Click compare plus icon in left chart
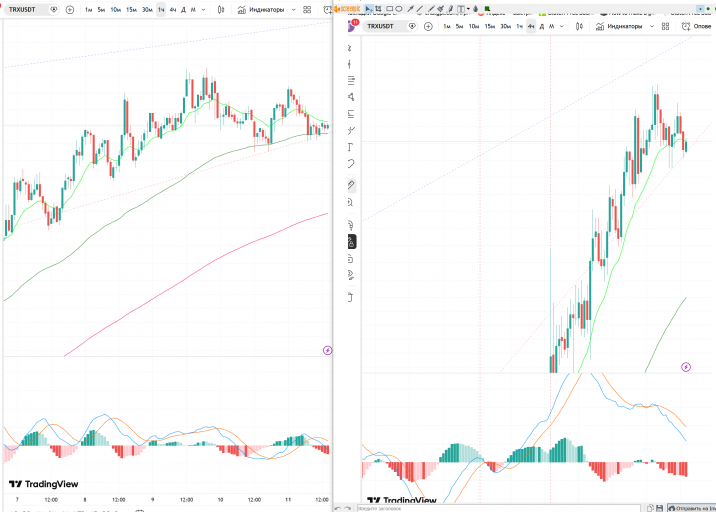Image resolution: width=716 pixels, height=512 pixels. coord(70,10)
